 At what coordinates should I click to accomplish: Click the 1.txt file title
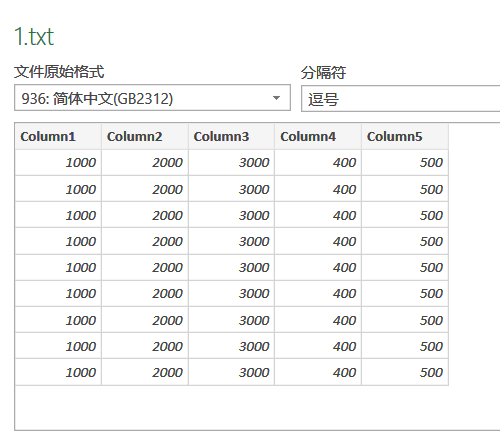(x=34, y=36)
